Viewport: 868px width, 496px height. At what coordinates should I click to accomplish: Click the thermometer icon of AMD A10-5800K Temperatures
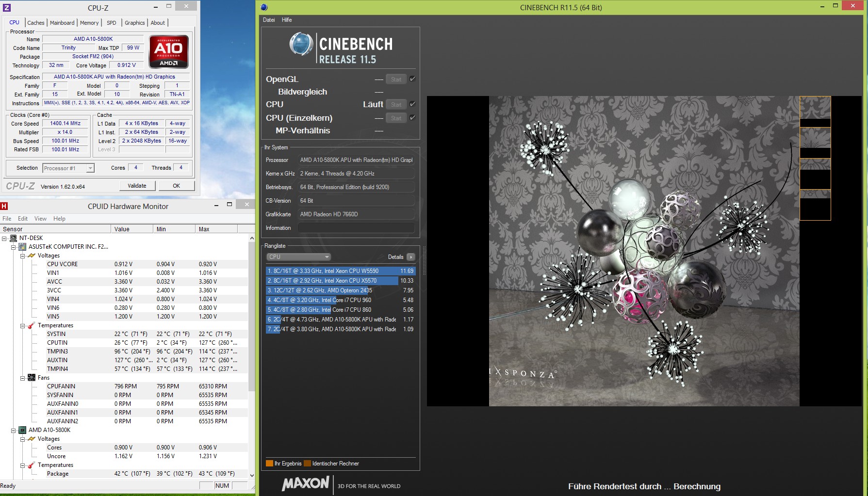(32, 465)
